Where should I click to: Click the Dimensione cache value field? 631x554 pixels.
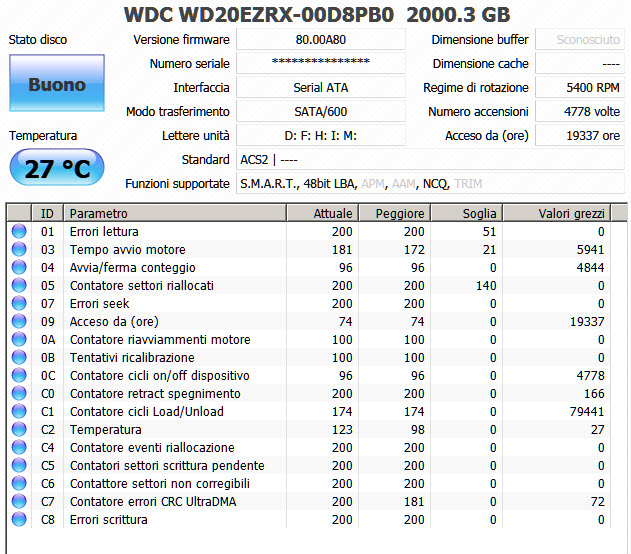(x=580, y=63)
